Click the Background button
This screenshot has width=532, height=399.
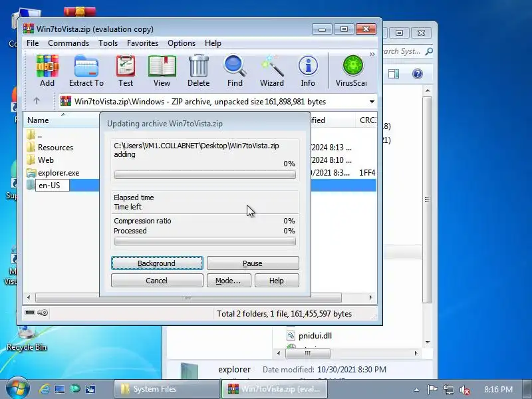[x=157, y=263]
